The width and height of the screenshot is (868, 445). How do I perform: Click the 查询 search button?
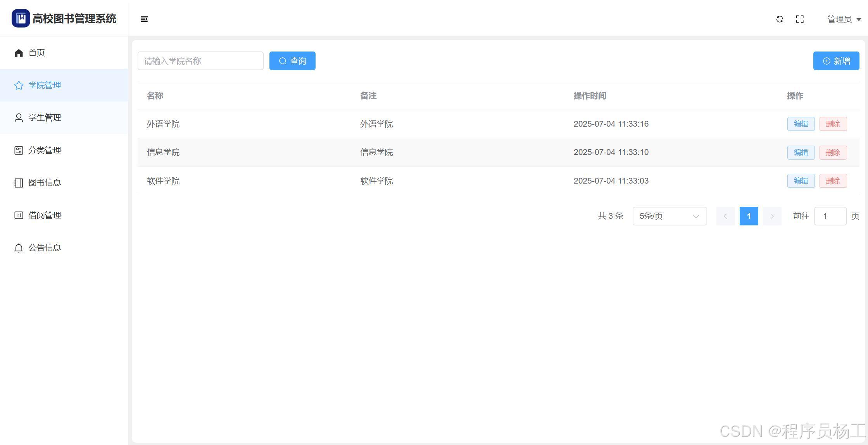[292, 61]
